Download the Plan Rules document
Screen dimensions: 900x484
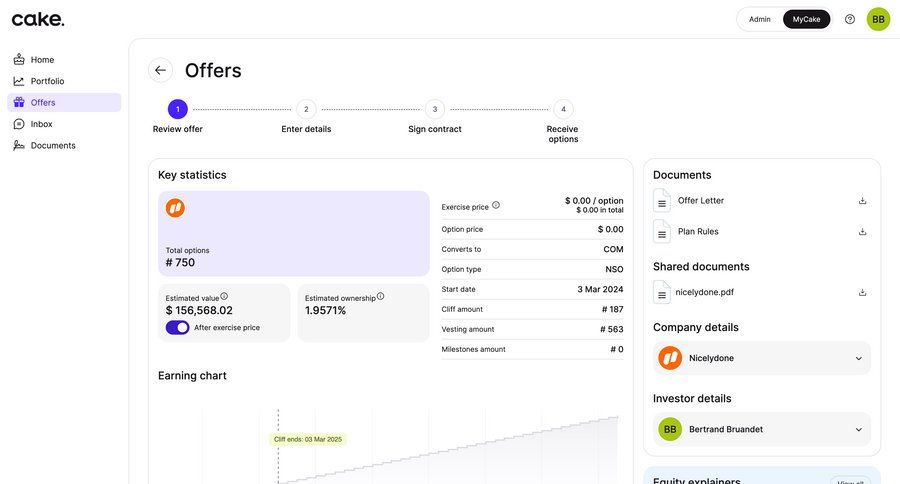click(x=862, y=232)
